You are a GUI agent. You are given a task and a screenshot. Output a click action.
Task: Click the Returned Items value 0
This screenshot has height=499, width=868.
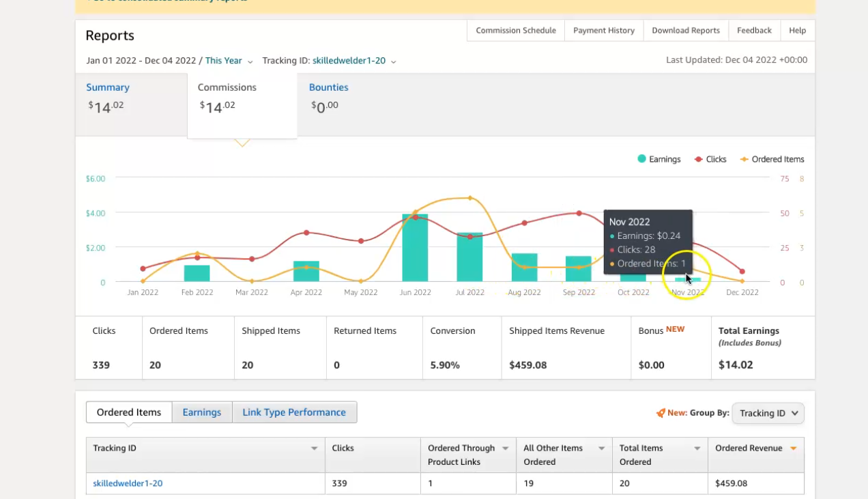tap(336, 365)
